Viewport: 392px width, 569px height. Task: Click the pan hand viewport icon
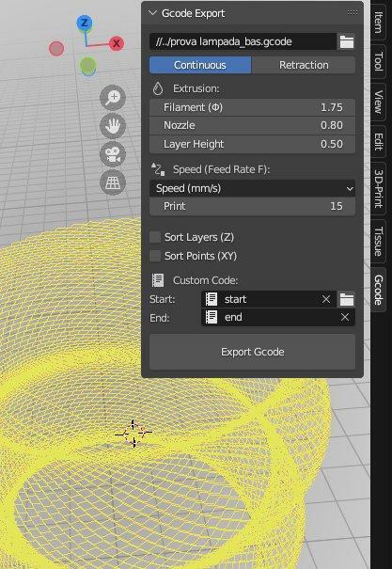click(113, 126)
